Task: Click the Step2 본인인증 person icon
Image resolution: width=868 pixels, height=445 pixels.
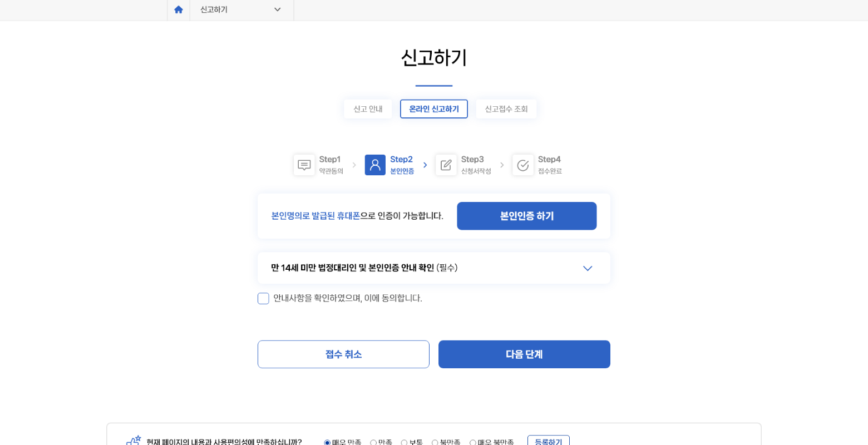Action: (x=375, y=165)
